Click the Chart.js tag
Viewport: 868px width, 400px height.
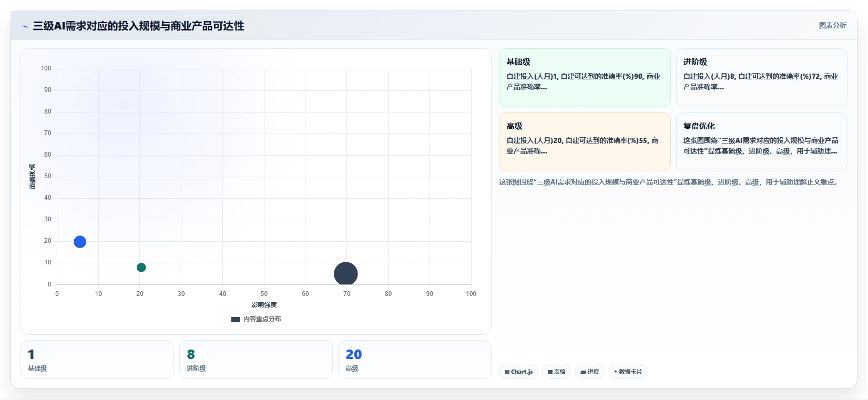click(518, 372)
